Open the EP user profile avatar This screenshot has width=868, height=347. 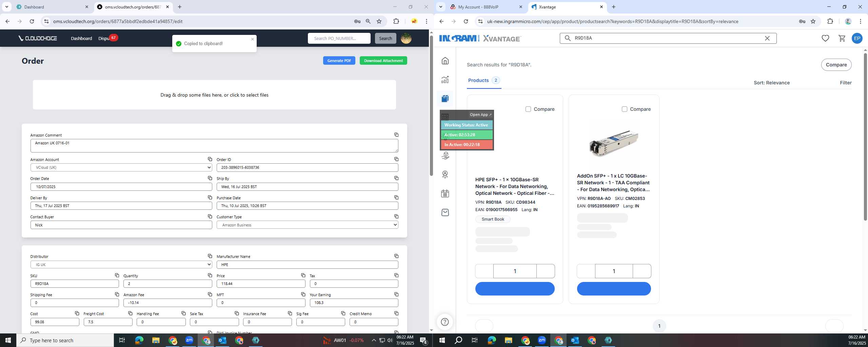coord(857,38)
